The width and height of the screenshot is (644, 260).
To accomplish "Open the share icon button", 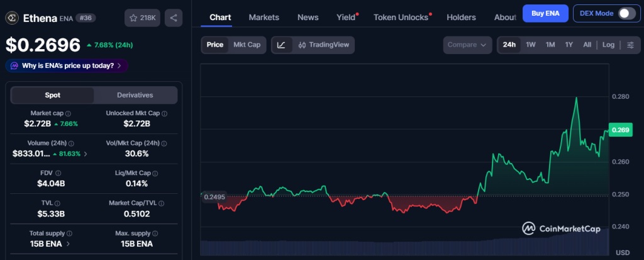I will click(174, 18).
